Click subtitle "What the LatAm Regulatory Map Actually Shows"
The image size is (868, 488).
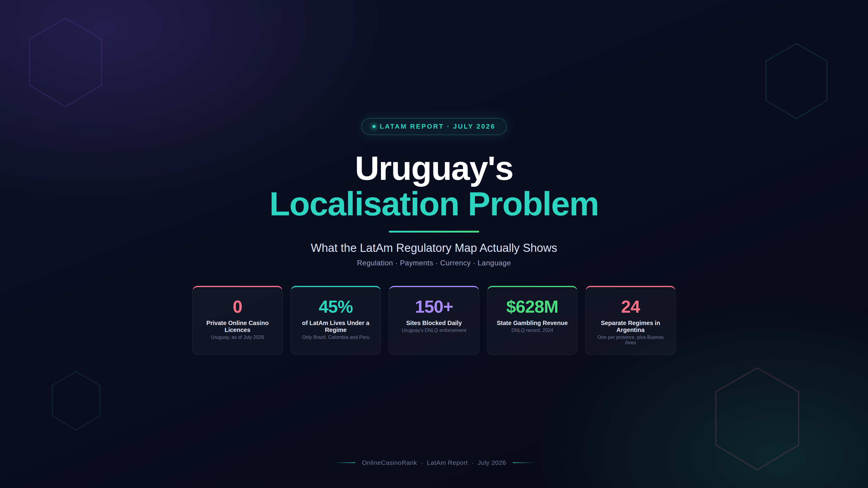(434, 248)
